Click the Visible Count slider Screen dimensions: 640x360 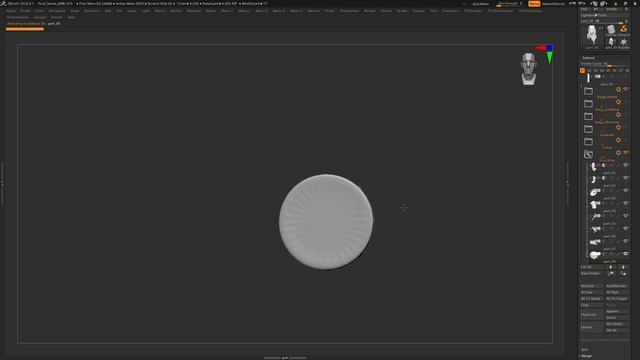coord(604,64)
